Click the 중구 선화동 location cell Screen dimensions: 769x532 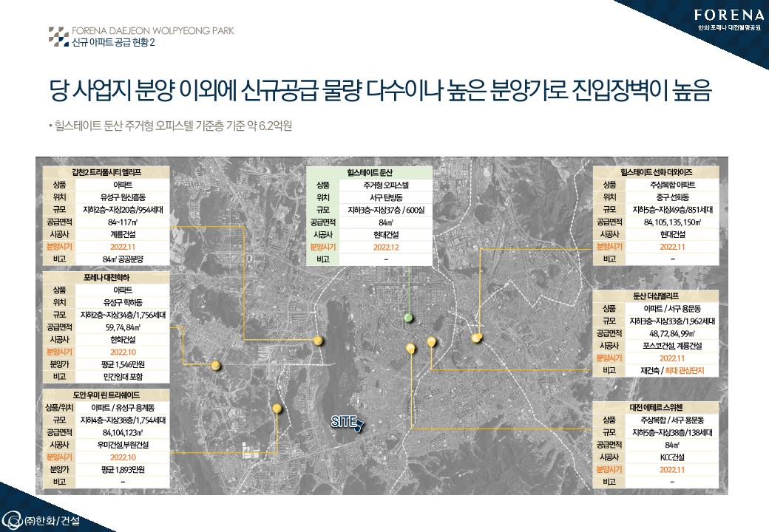672,197
